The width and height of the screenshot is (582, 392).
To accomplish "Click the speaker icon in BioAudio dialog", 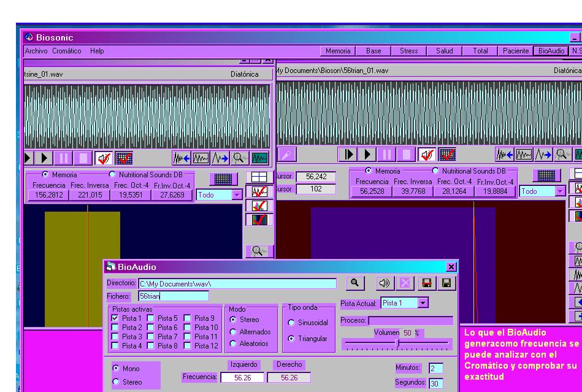I will [x=385, y=283].
